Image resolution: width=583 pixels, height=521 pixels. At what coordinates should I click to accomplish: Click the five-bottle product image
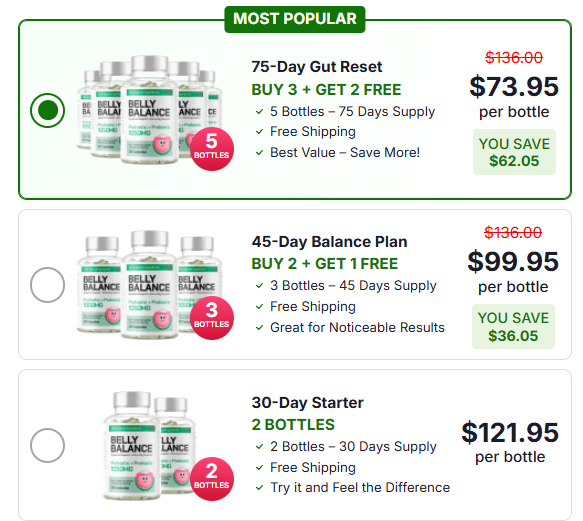(149, 110)
